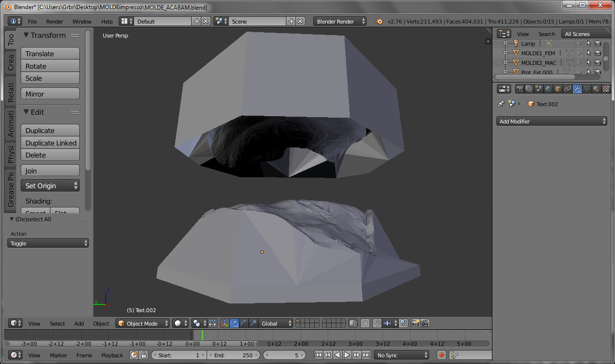Screen dimensions: 615x364
Task: Open the No Sync dropdown
Action: click(x=402, y=355)
